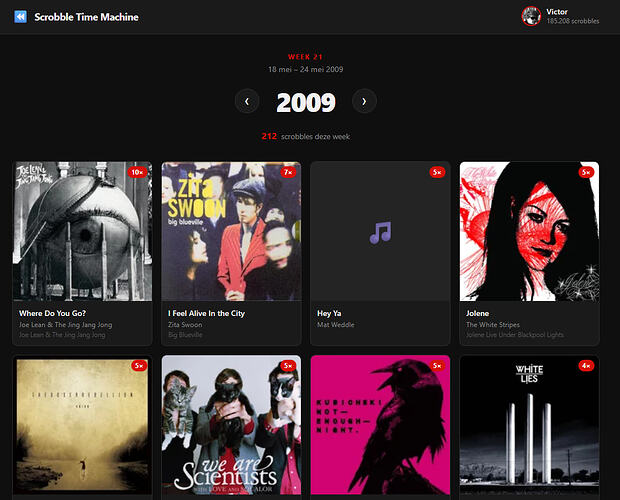Click the 5× badge on We Are Scientists cover
The height and width of the screenshot is (500, 620).
pyautogui.click(x=288, y=366)
